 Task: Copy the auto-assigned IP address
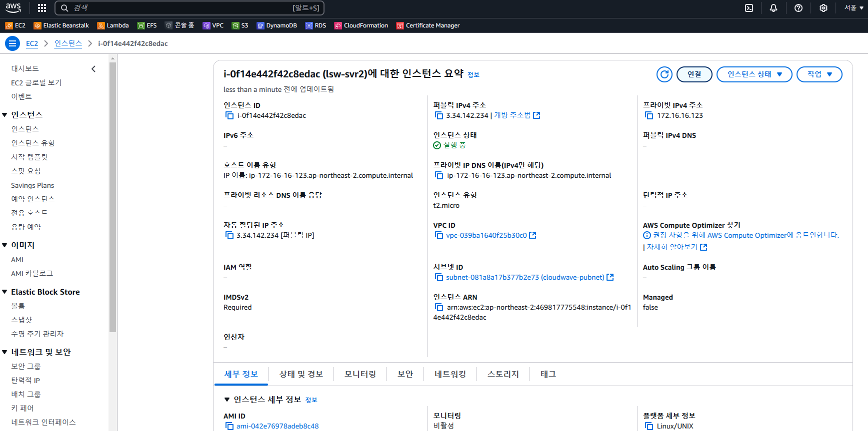(229, 235)
